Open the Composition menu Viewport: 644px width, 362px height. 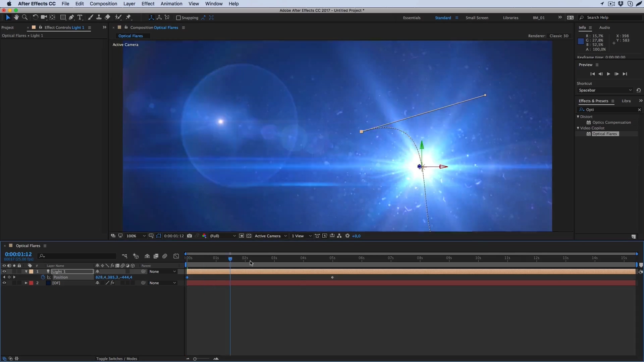(103, 4)
